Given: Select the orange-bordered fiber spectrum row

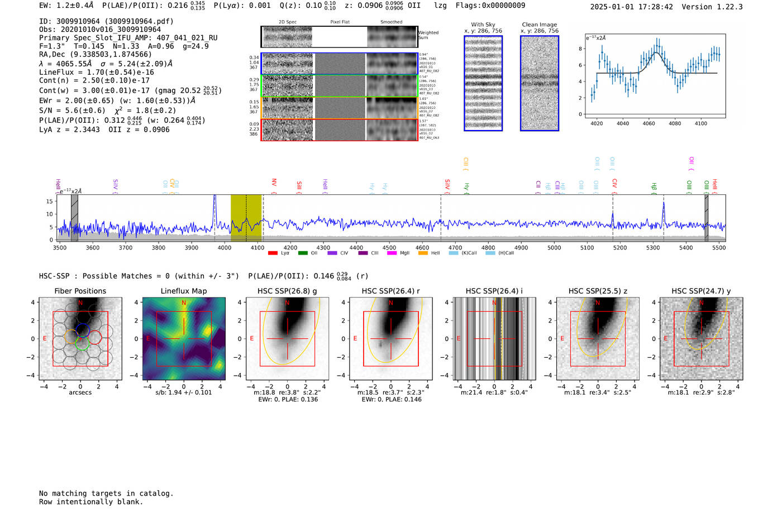Looking at the screenshot, I should click(x=339, y=108).
